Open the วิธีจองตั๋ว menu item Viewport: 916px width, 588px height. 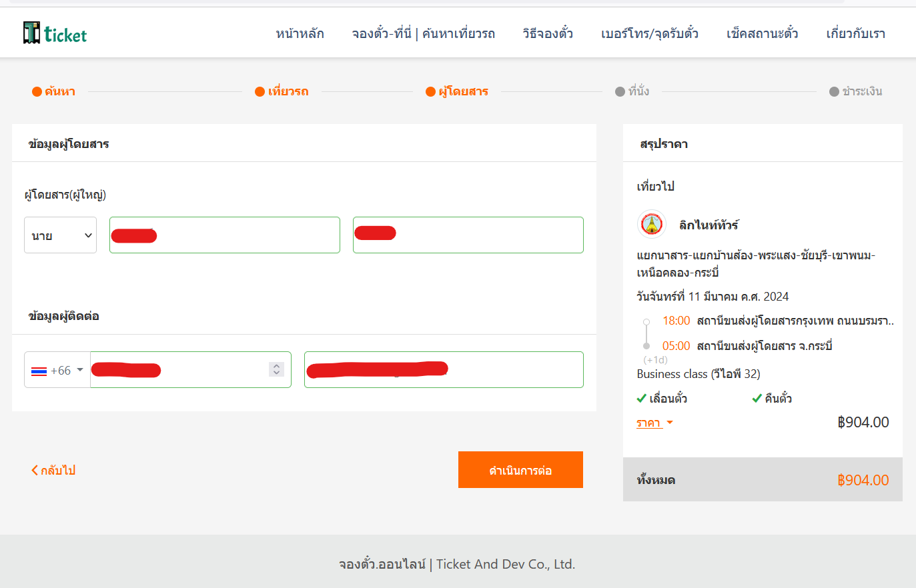548,33
